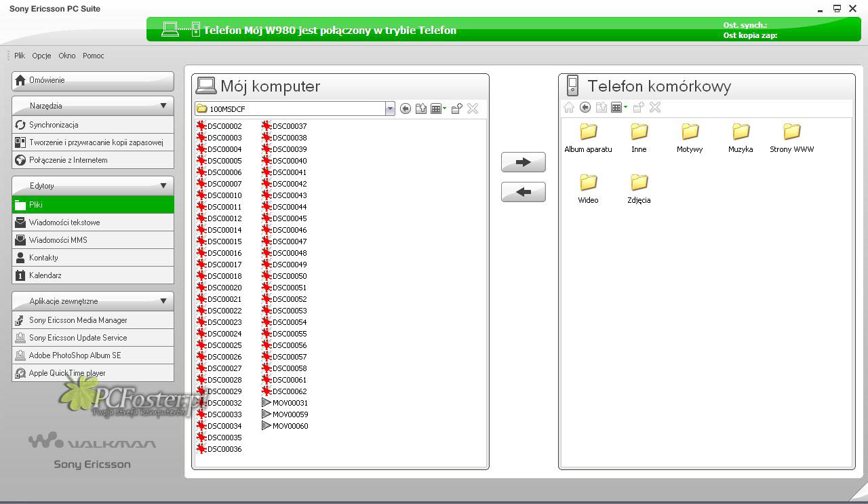
Task: Create new folder in phone panel
Action: click(638, 107)
